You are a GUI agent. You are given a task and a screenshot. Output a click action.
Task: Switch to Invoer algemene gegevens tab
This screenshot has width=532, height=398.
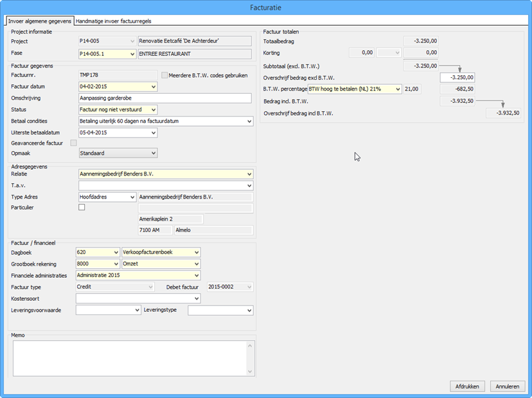(x=40, y=21)
